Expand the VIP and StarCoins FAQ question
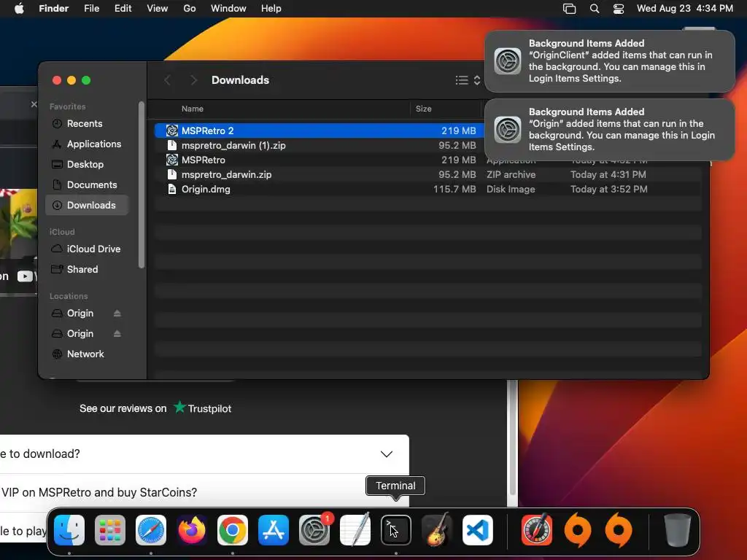The height and width of the screenshot is (560, 747). pos(205,492)
